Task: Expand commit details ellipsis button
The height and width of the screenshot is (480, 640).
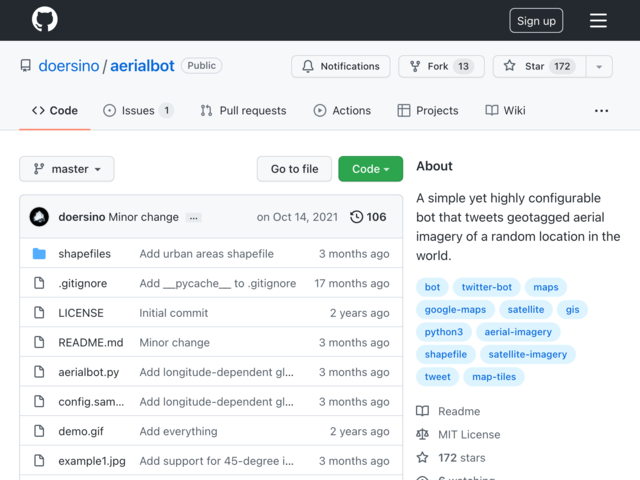Action: tap(193, 218)
